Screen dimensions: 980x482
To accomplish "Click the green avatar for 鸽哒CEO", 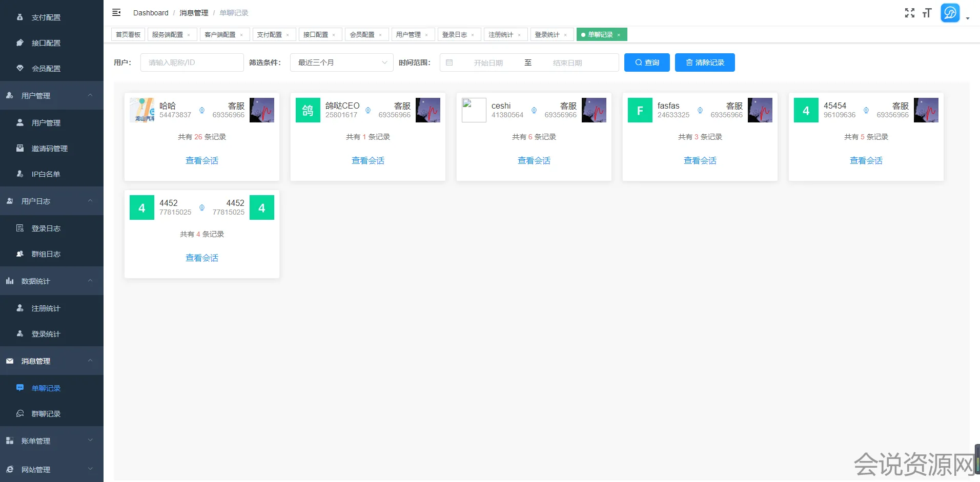I will [308, 110].
